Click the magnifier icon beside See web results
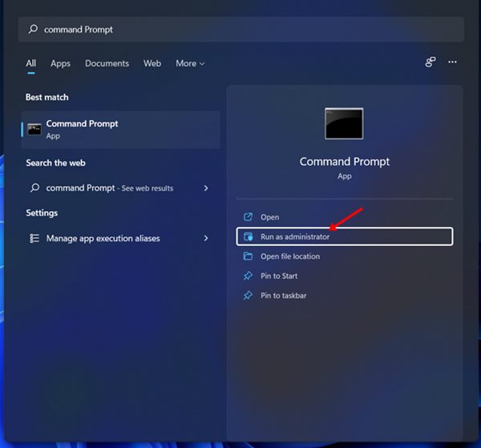This screenshot has width=481, height=448. [35, 188]
